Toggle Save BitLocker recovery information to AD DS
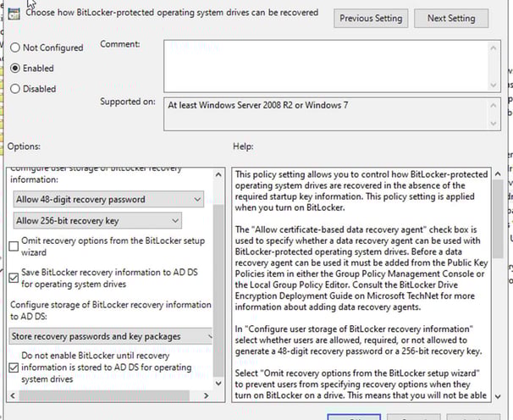Screen dimensions: 513x420 (x=14, y=278)
